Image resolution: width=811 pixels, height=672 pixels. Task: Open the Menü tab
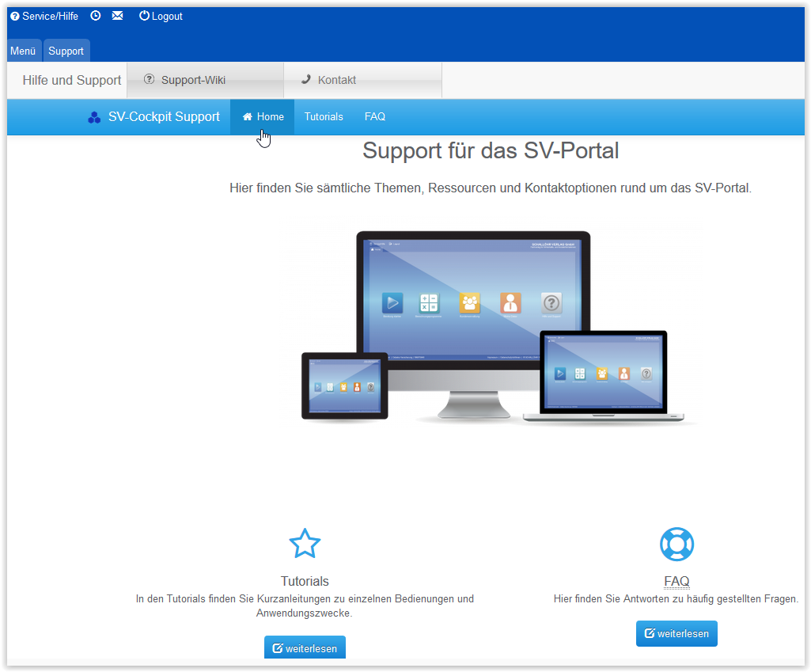point(23,51)
